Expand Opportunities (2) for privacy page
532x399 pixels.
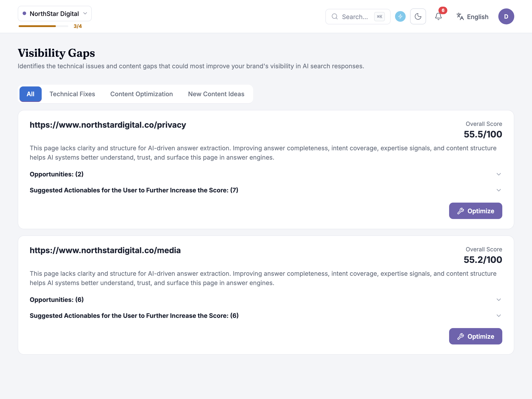(266, 174)
